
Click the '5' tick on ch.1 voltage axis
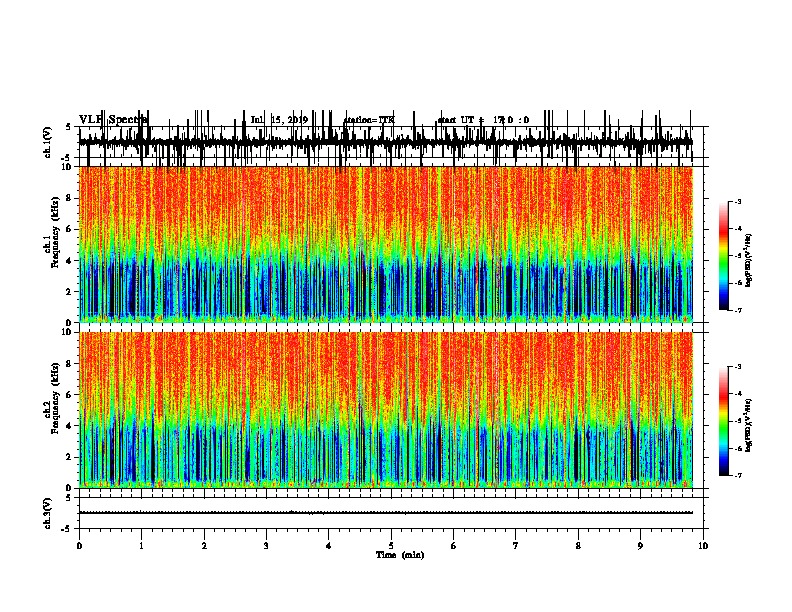[x=69, y=127]
